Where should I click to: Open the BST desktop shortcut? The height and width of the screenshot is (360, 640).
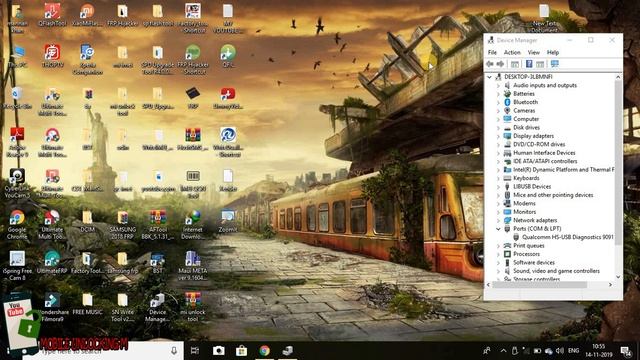click(158, 262)
